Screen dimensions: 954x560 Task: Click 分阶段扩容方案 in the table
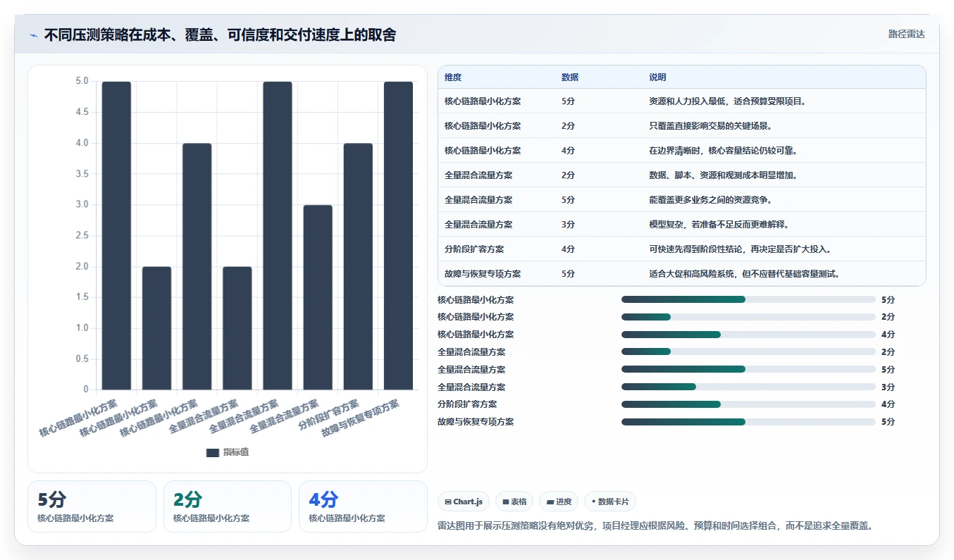coord(474,249)
